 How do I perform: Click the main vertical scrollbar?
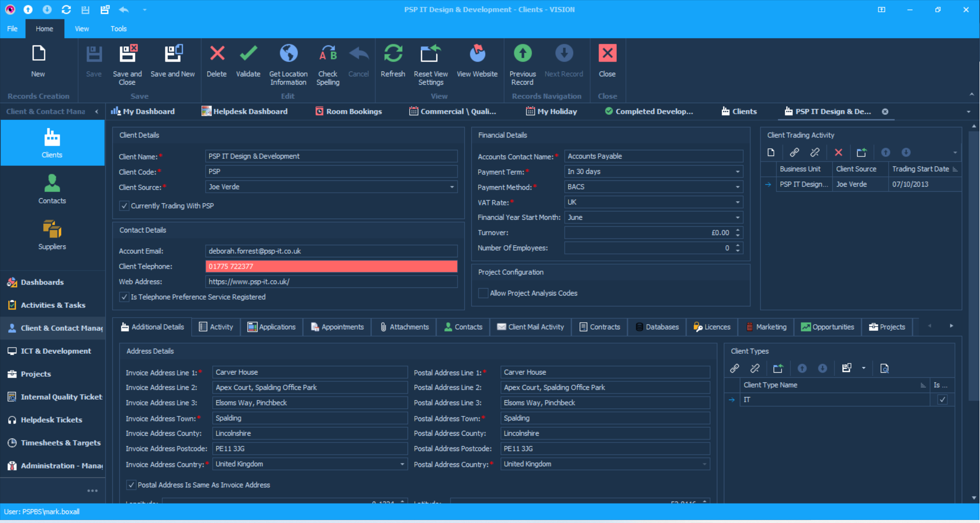point(974,265)
